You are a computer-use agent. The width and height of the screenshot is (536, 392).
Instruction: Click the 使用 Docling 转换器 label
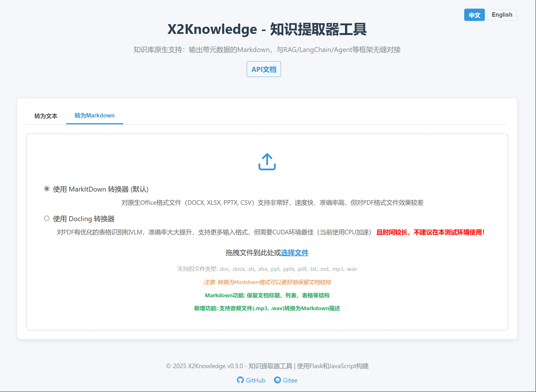pos(84,219)
